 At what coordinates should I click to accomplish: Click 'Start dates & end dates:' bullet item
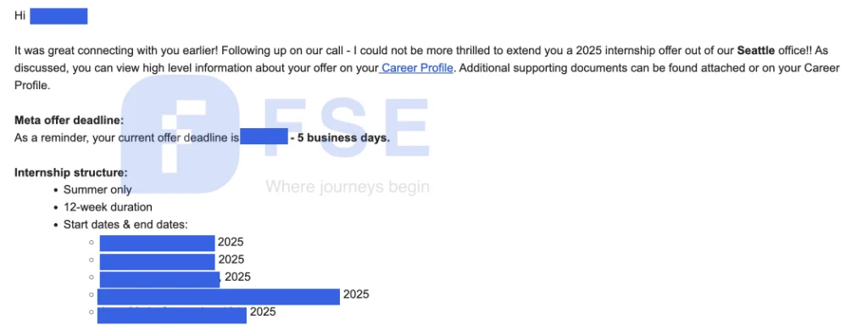125,225
